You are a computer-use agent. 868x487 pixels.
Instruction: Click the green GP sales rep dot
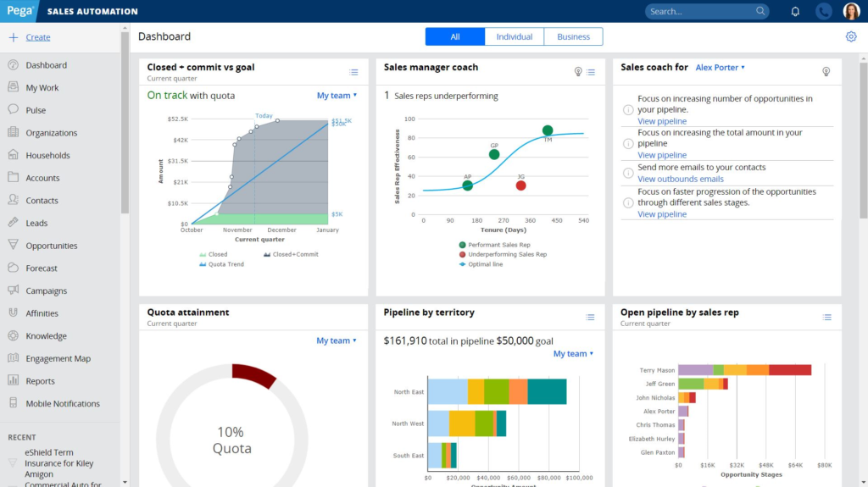[494, 154]
